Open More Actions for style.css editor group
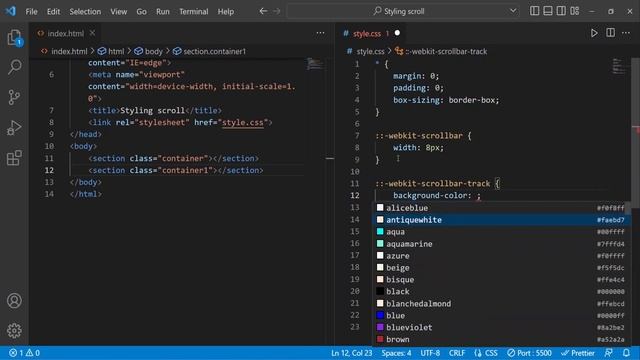This screenshot has width=640, height=360. [x=626, y=33]
